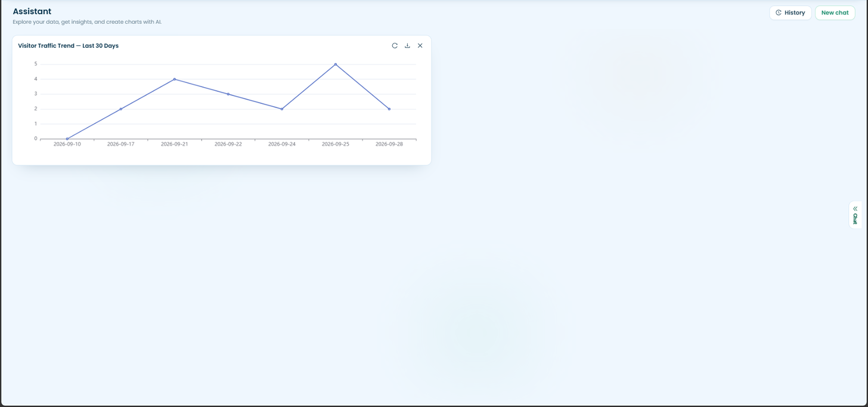The height and width of the screenshot is (407, 868).
Task: Select the 2026-09-10 data point
Action: pyautogui.click(x=67, y=139)
